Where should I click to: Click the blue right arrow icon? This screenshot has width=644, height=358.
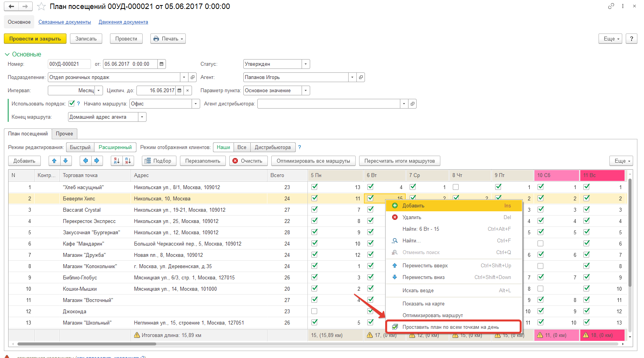97,161
